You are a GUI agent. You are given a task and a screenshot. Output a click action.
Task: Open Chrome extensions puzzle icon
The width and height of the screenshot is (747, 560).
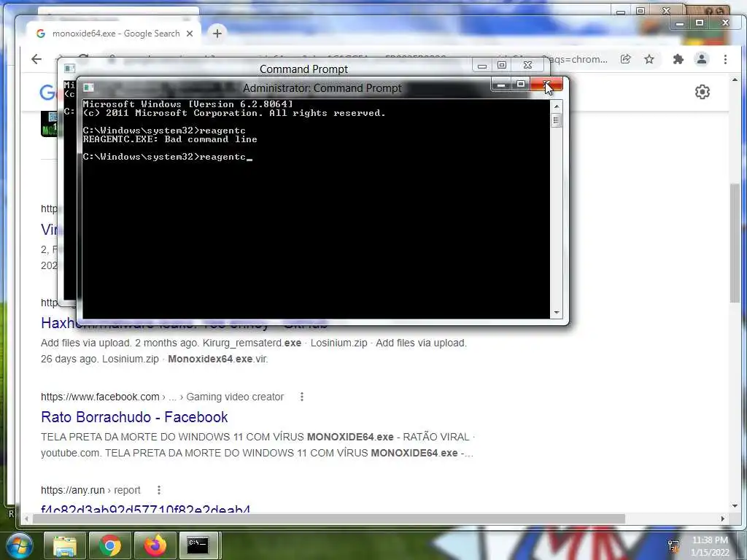point(678,59)
